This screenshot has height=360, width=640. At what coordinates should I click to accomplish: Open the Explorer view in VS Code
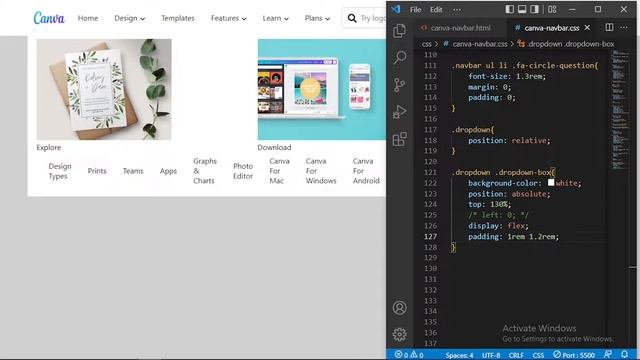tap(399, 31)
